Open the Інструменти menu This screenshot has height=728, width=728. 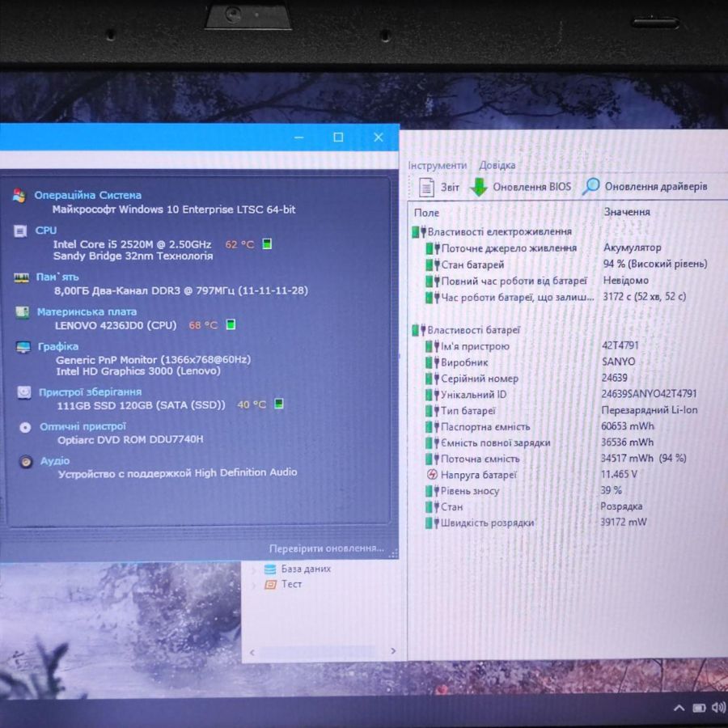437,165
